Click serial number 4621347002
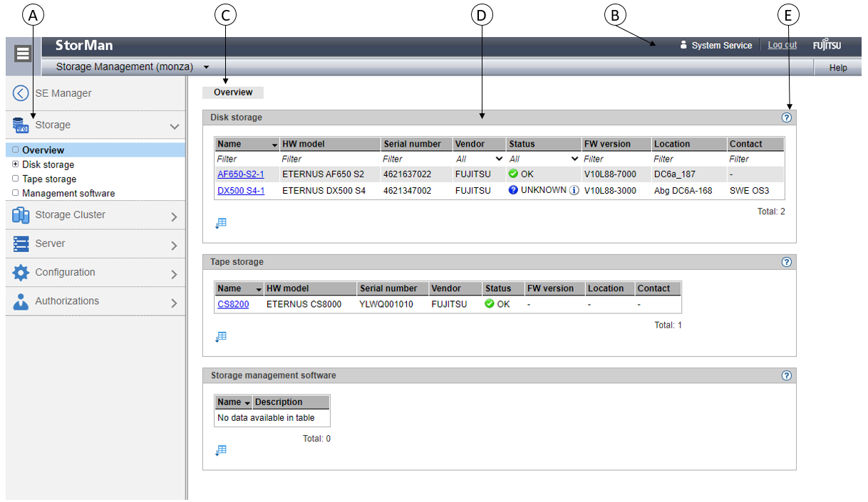 407,191
